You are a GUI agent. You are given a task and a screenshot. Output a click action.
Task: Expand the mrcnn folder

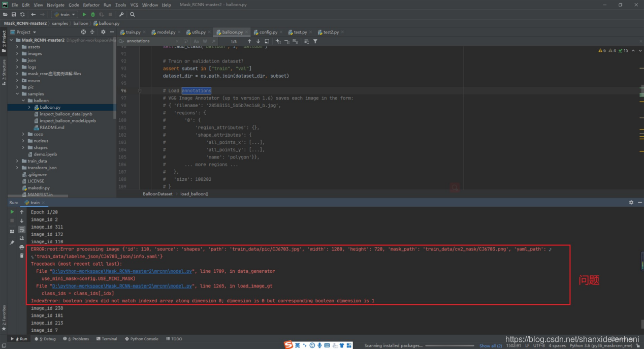pos(18,80)
